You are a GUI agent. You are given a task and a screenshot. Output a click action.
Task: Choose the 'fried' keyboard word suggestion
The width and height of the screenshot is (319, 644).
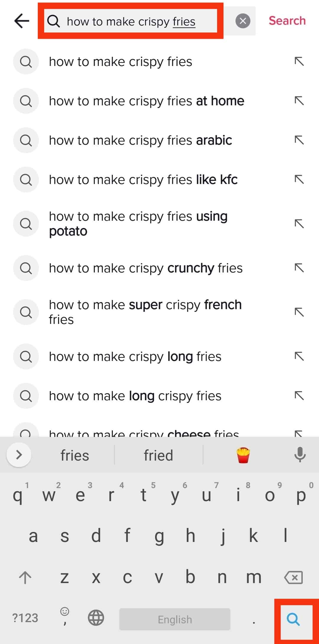click(x=158, y=455)
